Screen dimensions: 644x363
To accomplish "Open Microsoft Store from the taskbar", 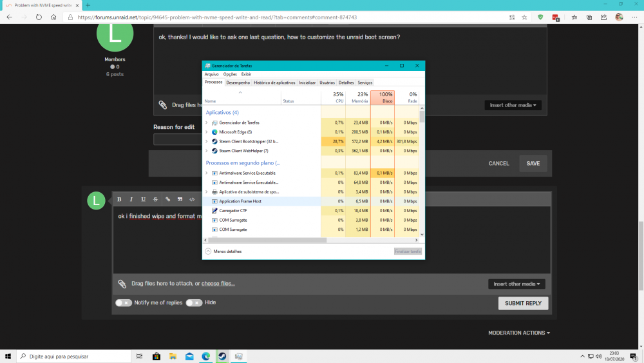I will coord(156,357).
